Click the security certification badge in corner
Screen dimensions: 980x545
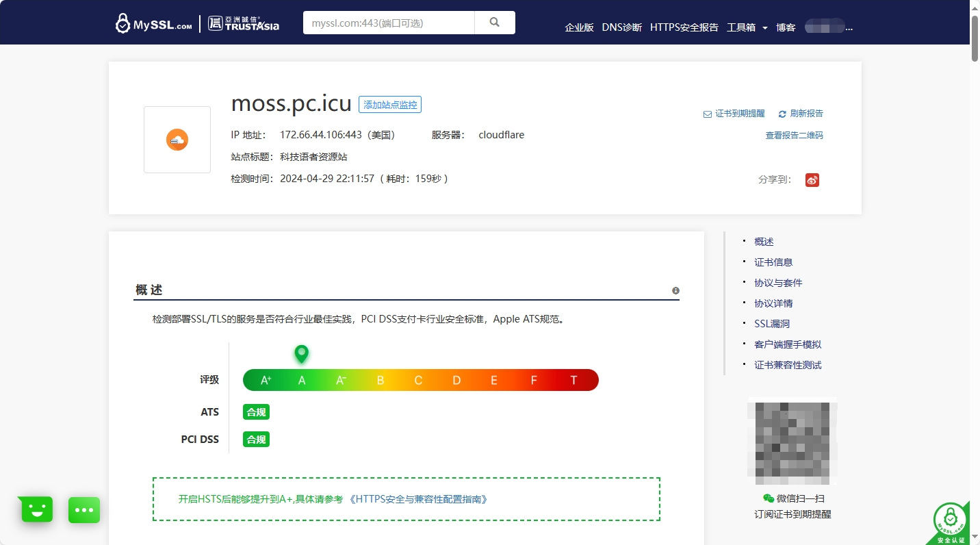(952, 524)
